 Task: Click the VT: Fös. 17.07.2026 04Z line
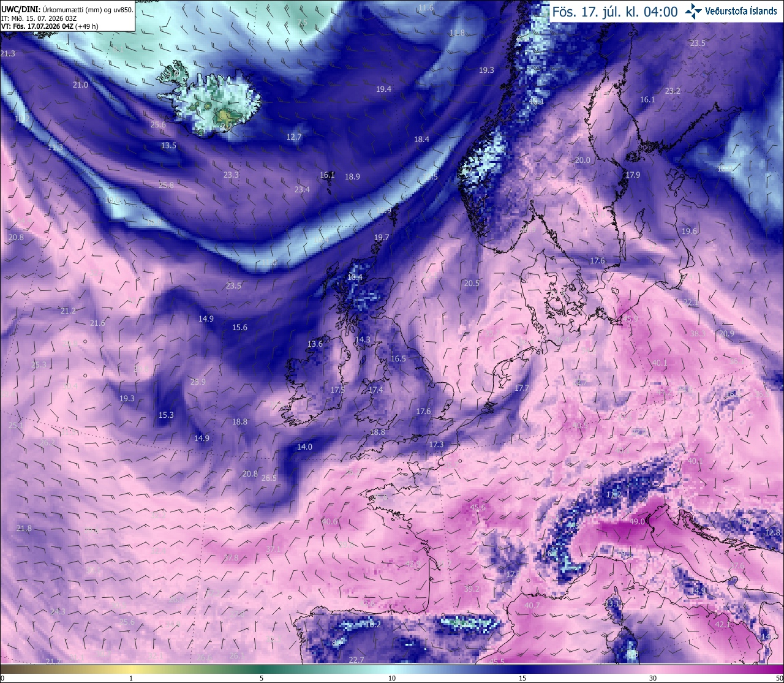[50, 26]
